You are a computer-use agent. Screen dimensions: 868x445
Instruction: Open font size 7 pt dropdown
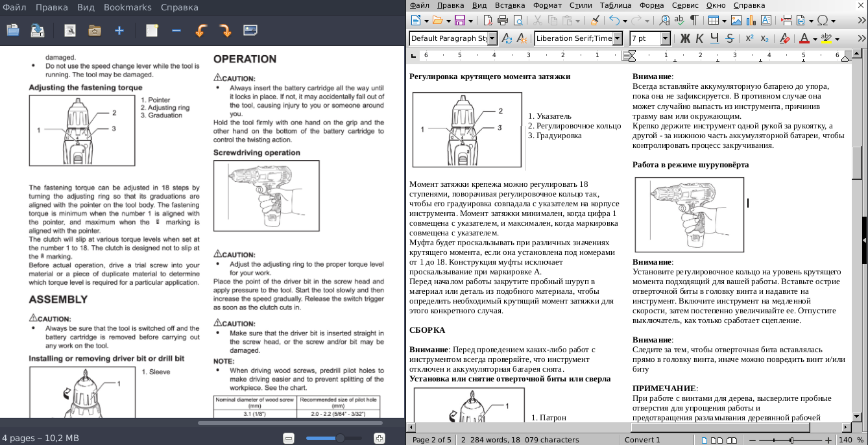665,39
